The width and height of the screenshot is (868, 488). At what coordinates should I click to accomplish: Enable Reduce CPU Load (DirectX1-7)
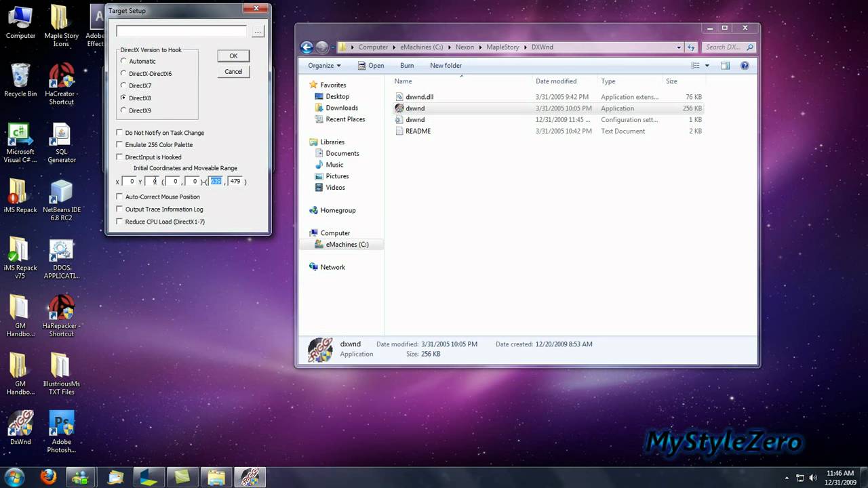click(120, 222)
